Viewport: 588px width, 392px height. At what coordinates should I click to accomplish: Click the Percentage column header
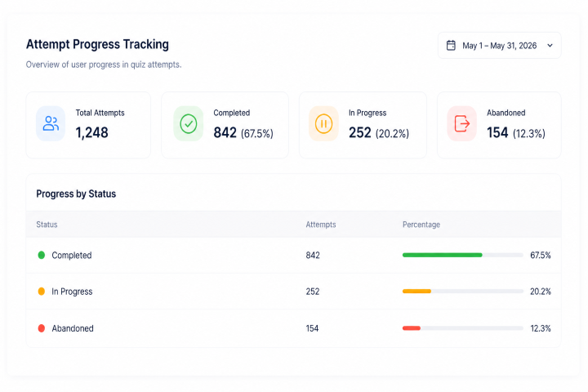[x=421, y=225]
